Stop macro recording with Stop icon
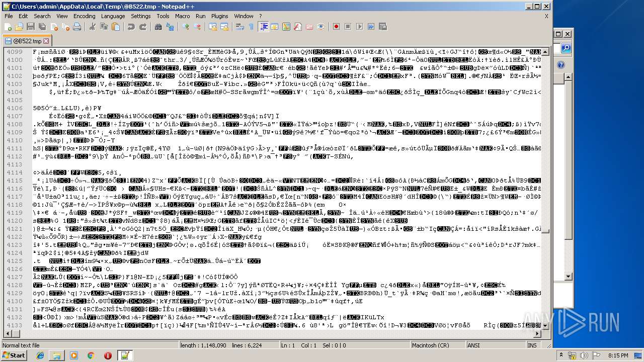644x362 pixels. [348, 27]
